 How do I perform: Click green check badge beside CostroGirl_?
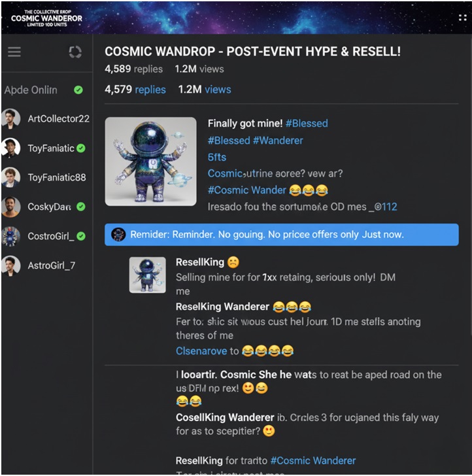[x=81, y=236]
